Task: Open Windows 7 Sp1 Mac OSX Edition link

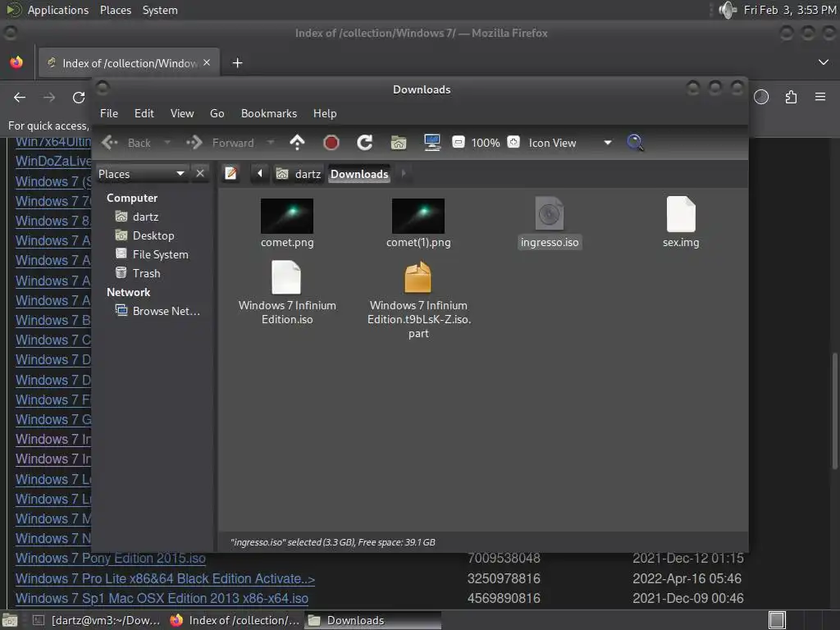Action: tap(162, 598)
